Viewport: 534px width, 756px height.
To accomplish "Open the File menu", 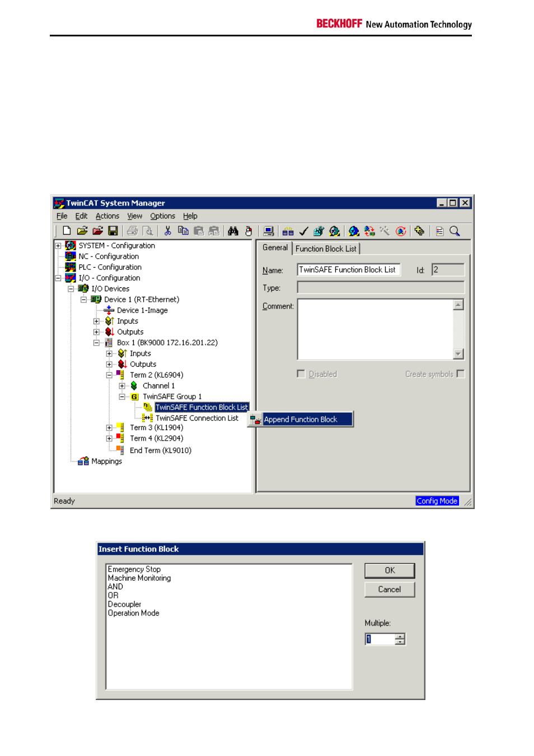I will (x=62, y=216).
